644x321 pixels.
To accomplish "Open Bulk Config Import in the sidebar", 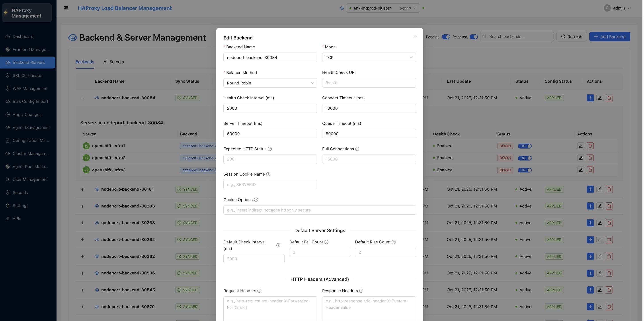I will click(27, 102).
